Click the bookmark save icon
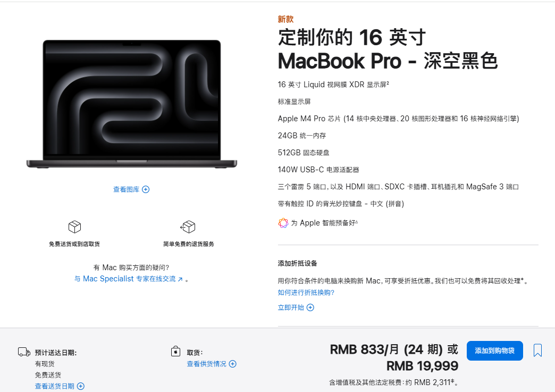The image size is (555, 392). pos(537,350)
